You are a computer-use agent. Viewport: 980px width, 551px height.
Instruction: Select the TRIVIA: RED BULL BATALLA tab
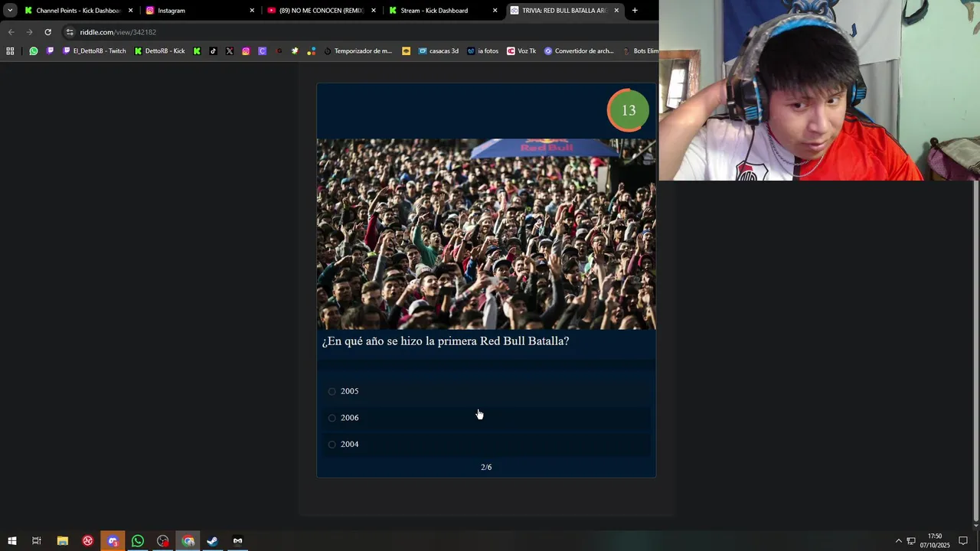point(563,11)
